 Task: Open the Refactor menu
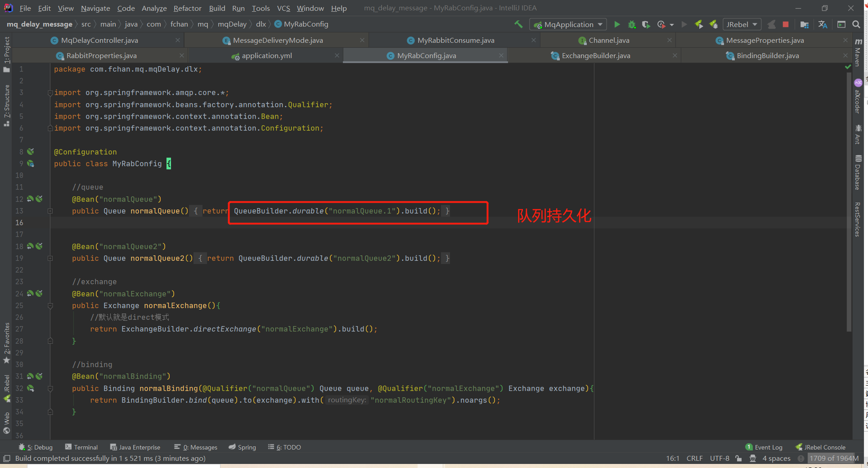click(x=187, y=8)
